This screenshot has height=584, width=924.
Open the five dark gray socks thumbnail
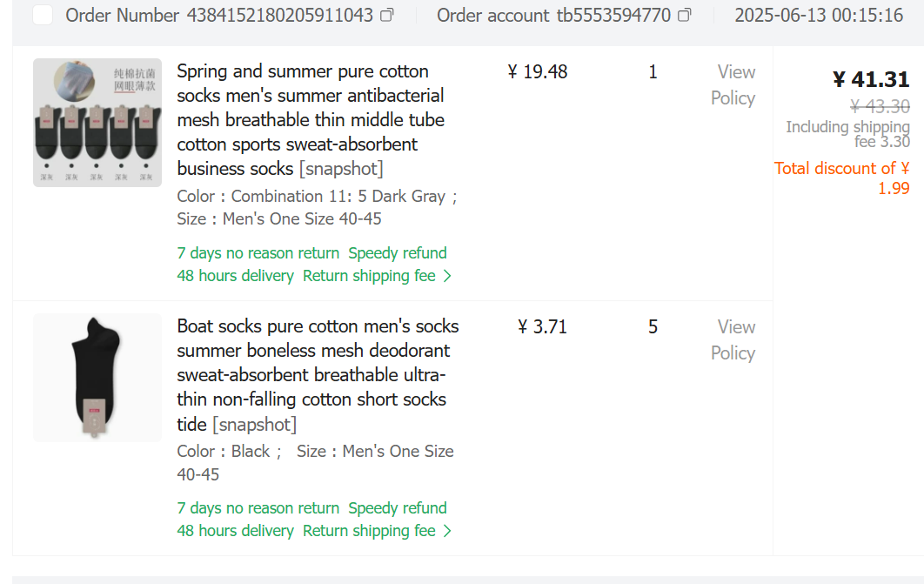(x=97, y=123)
